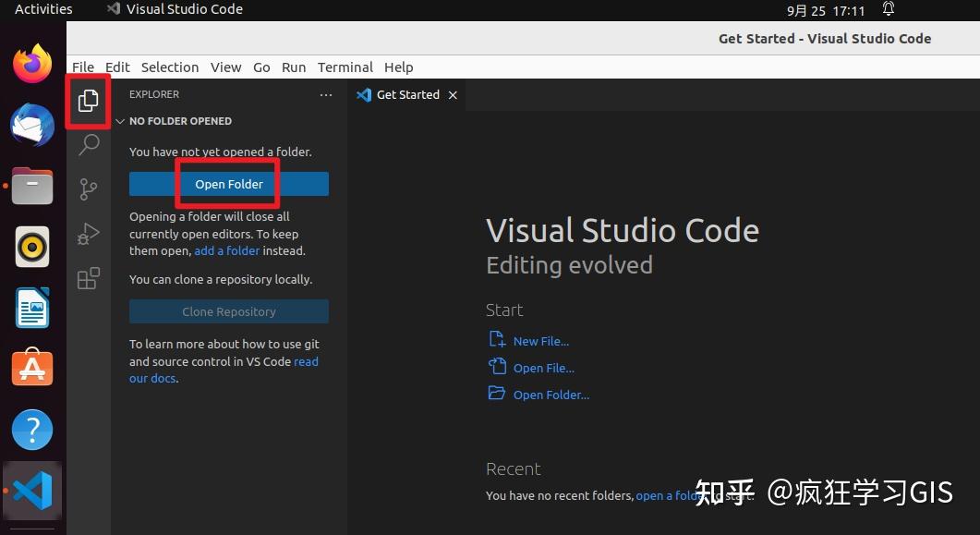Select the Run and Debug icon
This screenshot has width=980, height=535.
click(88, 234)
